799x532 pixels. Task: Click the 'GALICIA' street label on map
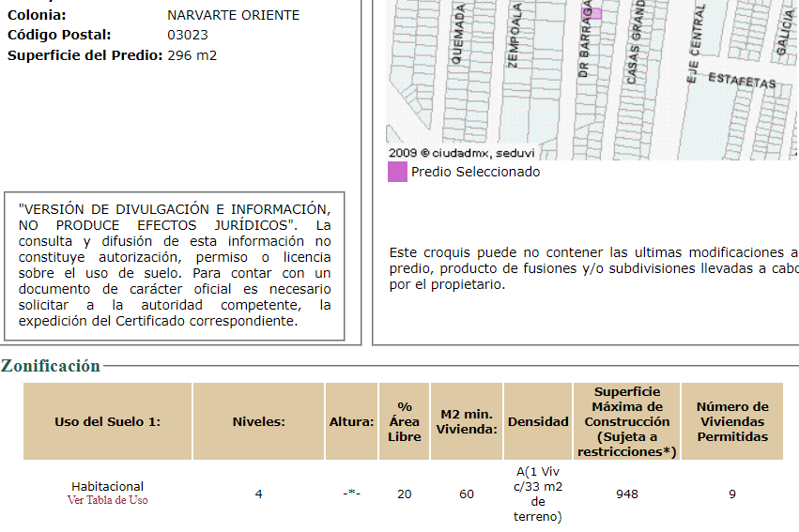coord(785,32)
